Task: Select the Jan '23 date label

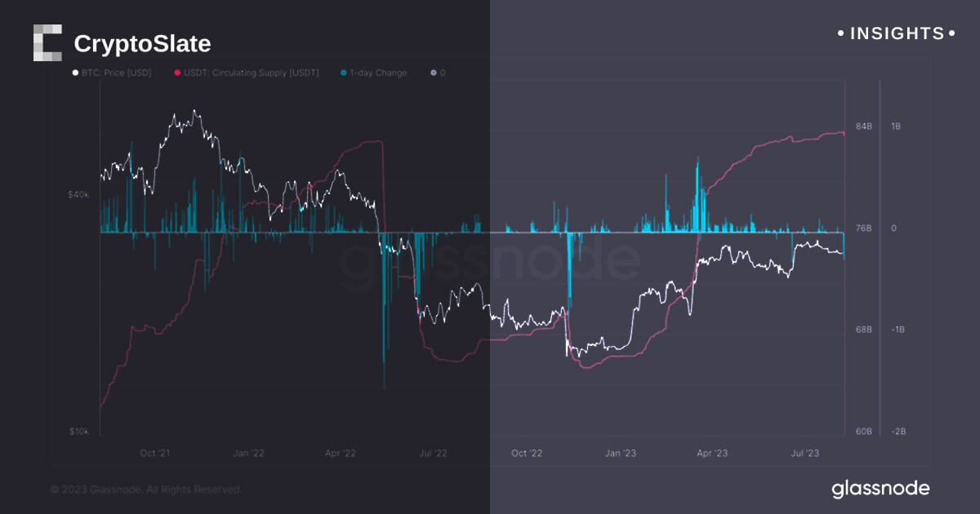Action: click(620, 453)
